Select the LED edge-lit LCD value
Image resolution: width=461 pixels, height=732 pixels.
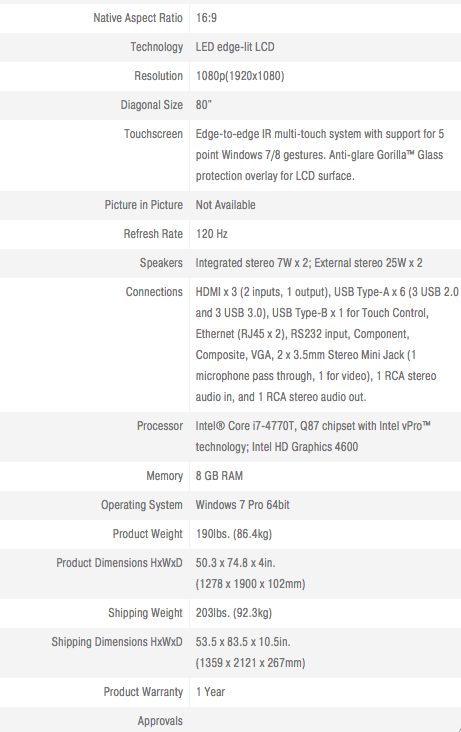coord(235,47)
